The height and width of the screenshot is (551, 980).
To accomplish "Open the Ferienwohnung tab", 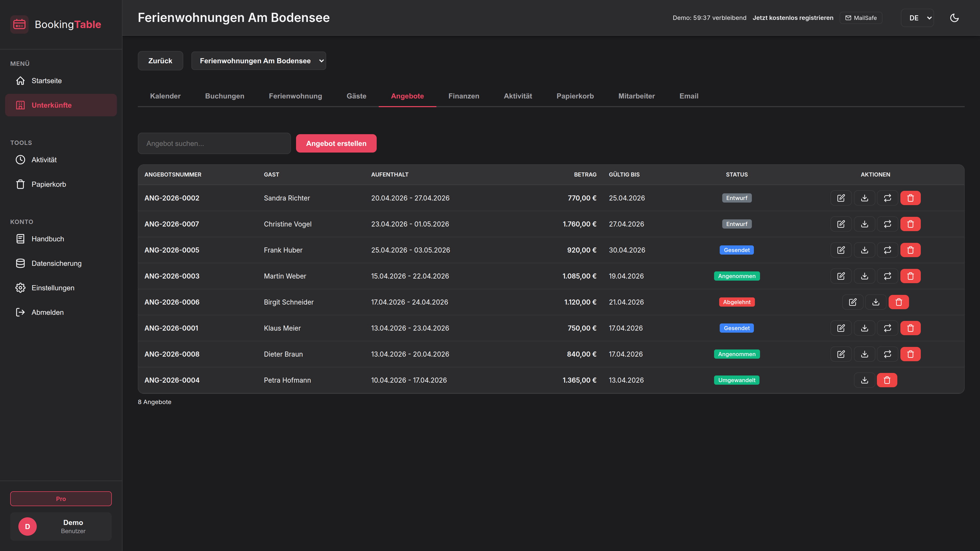I will (296, 96).
